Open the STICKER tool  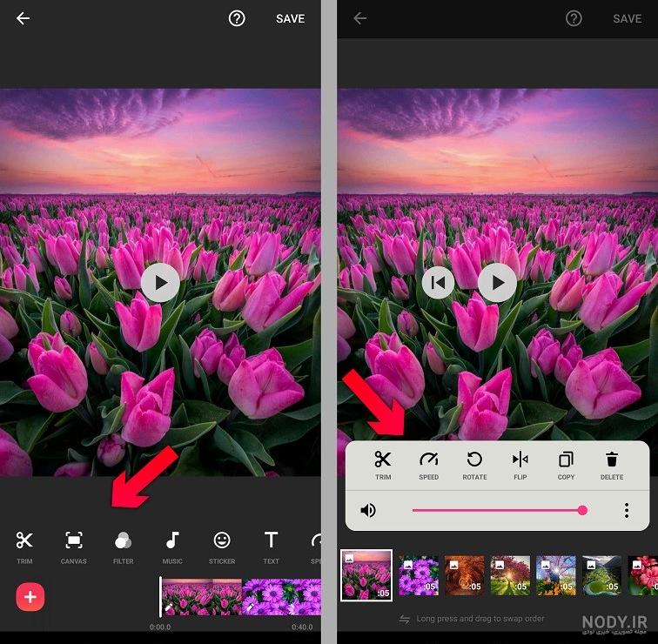(222, 547)
